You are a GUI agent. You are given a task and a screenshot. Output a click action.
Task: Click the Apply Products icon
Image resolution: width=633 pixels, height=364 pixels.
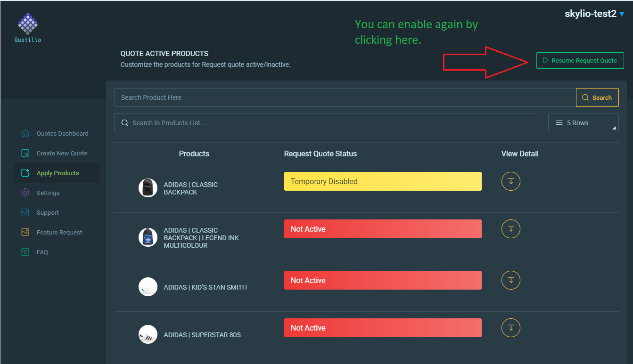[x=25, y=173]
